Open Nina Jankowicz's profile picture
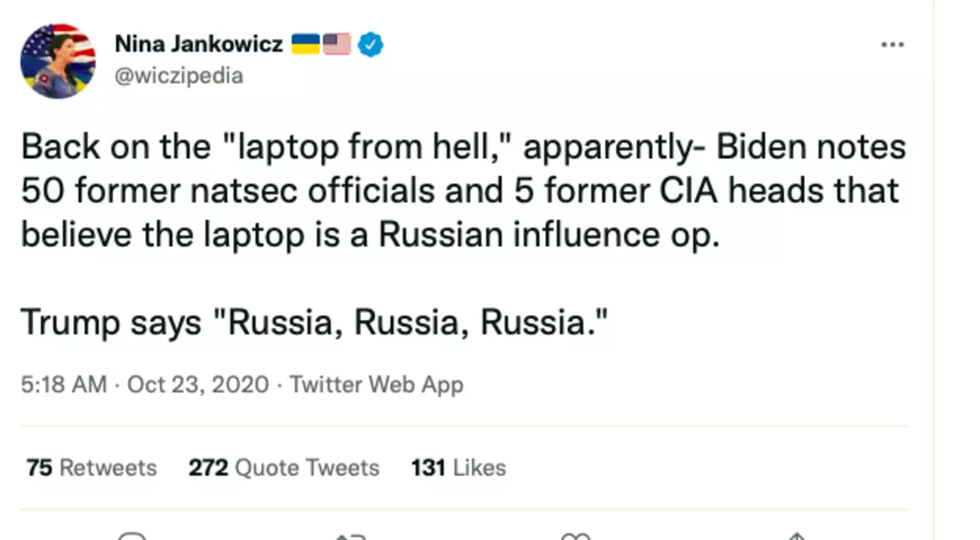The image size is (980, 540). (x=58, y=61)
